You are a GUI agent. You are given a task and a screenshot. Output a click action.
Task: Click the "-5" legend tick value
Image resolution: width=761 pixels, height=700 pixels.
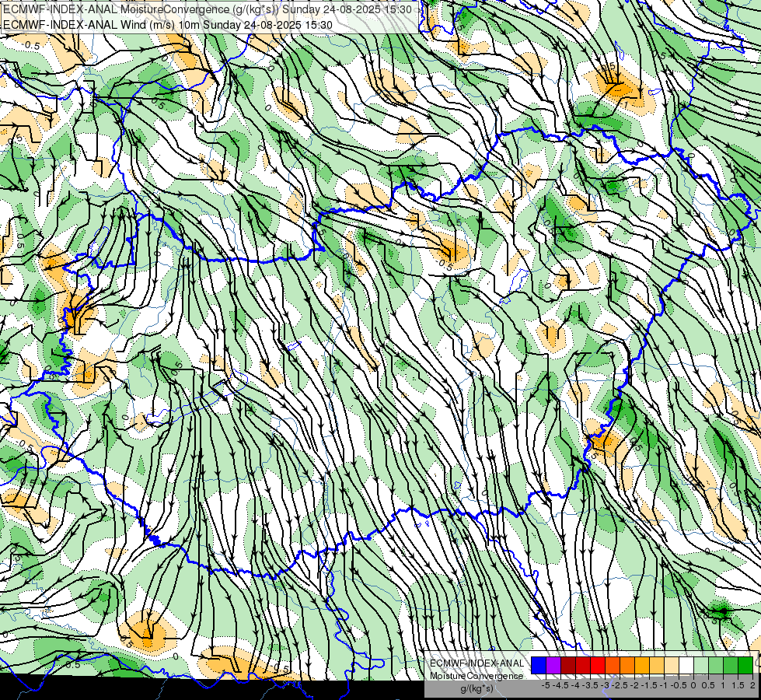pyautogui.click(x=546, y=685)
